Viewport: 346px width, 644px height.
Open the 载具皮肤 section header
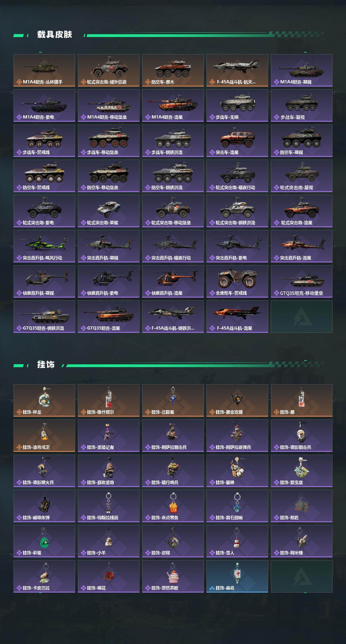[55, 35]
